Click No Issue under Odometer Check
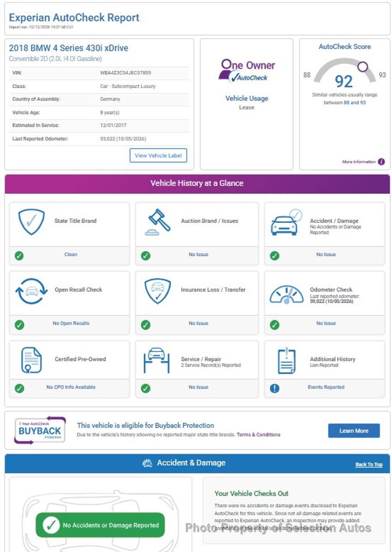This screenshot has width=392, height=552. point(326,323)
